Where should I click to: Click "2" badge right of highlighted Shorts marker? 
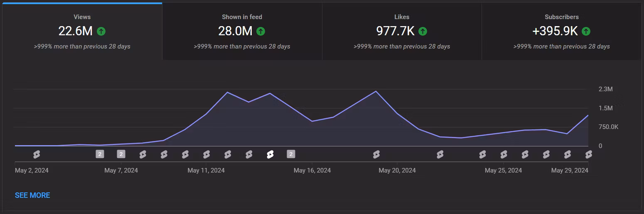click(x=291, y=154)
